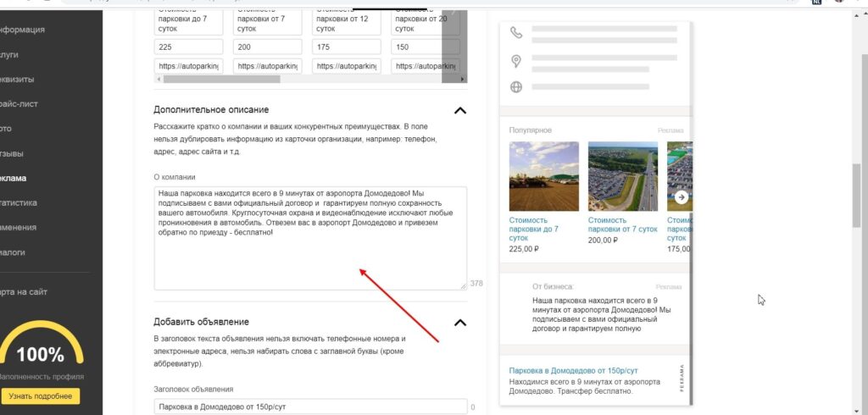868x415 pixels.
Task: Collapse the Добавить объявление section
Action: tap(459, 322)
